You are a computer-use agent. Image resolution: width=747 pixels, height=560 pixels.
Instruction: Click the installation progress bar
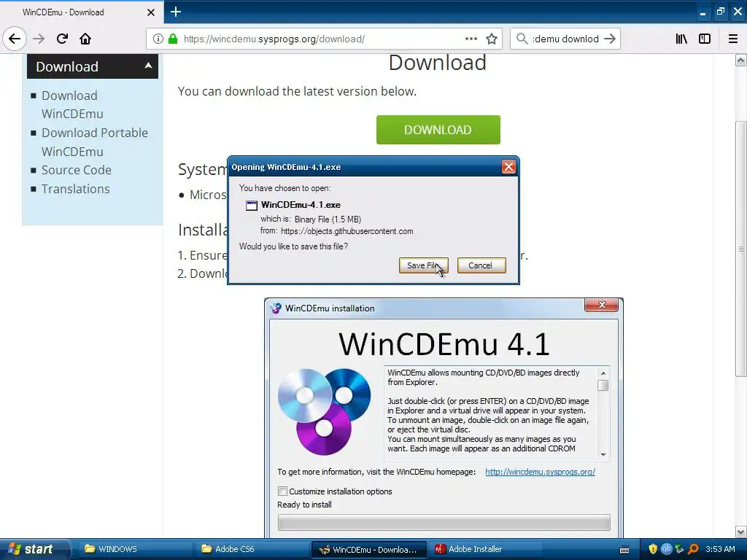[444, 522]
